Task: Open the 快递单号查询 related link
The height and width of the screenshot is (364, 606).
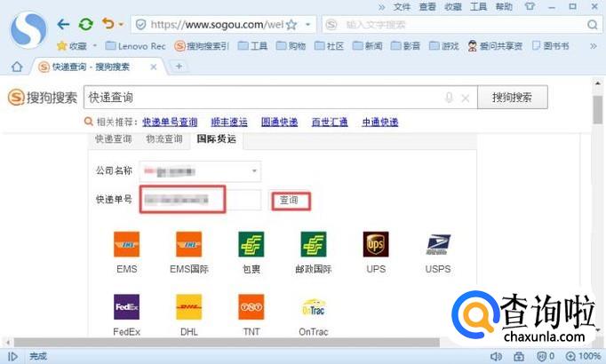Action: click(170, 122)
